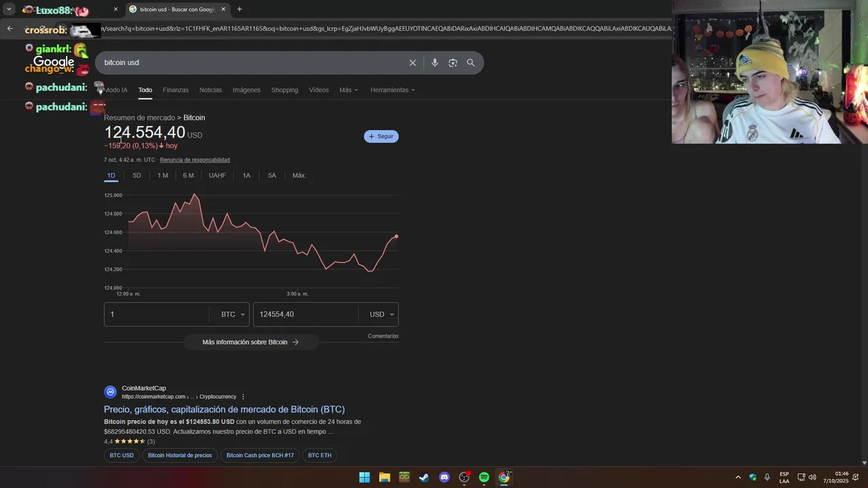Switch to the Finanzas tab
The width and height of the screenshot is (868, 488).
(x=176, y=90)
